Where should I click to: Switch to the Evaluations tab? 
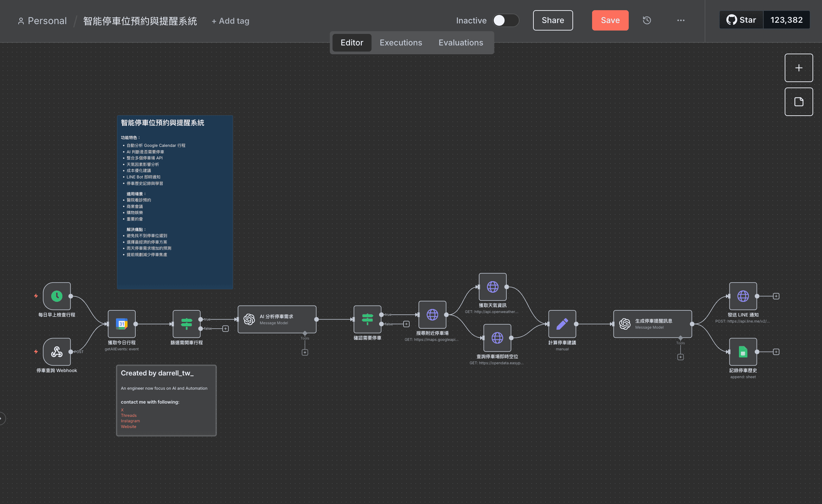pyautogui.click(x=461, y=43)
